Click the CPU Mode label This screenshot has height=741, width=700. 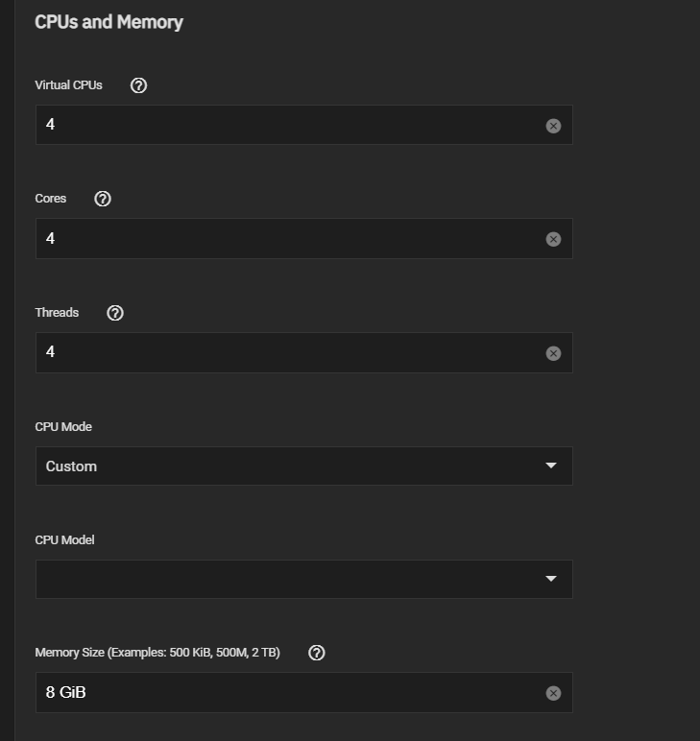[63, 427]
